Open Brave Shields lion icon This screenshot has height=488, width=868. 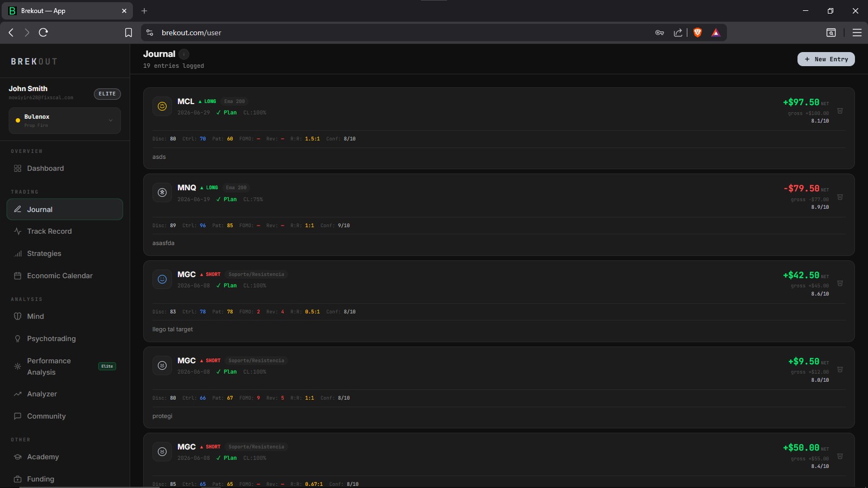tap(698, 33)
